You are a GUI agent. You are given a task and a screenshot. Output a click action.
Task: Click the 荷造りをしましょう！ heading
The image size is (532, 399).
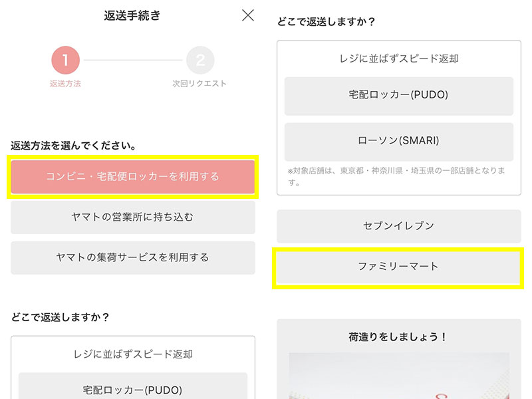pos(398,336)
